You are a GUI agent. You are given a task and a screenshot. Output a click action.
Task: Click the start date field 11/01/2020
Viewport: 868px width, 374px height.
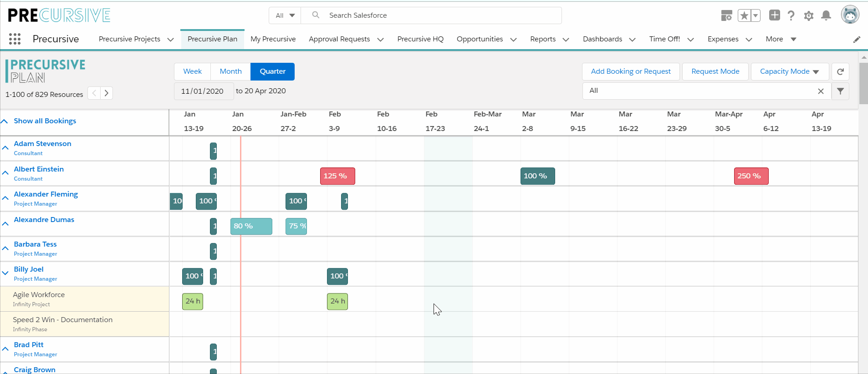click(x=204, y=91)
